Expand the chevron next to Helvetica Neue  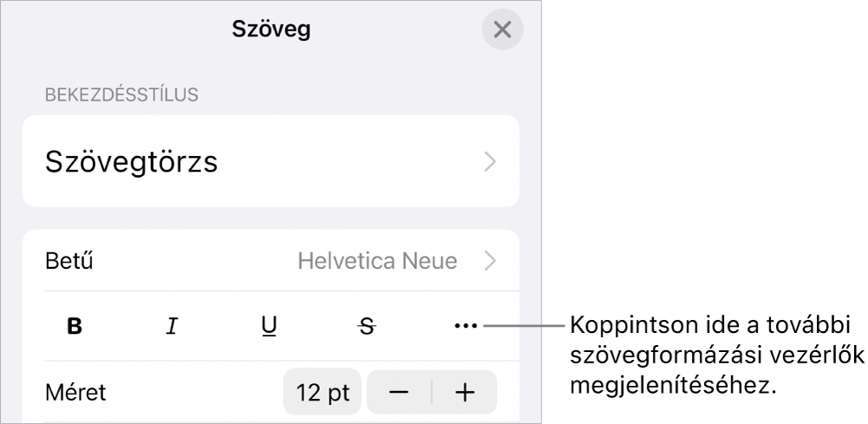click(491, 260)
